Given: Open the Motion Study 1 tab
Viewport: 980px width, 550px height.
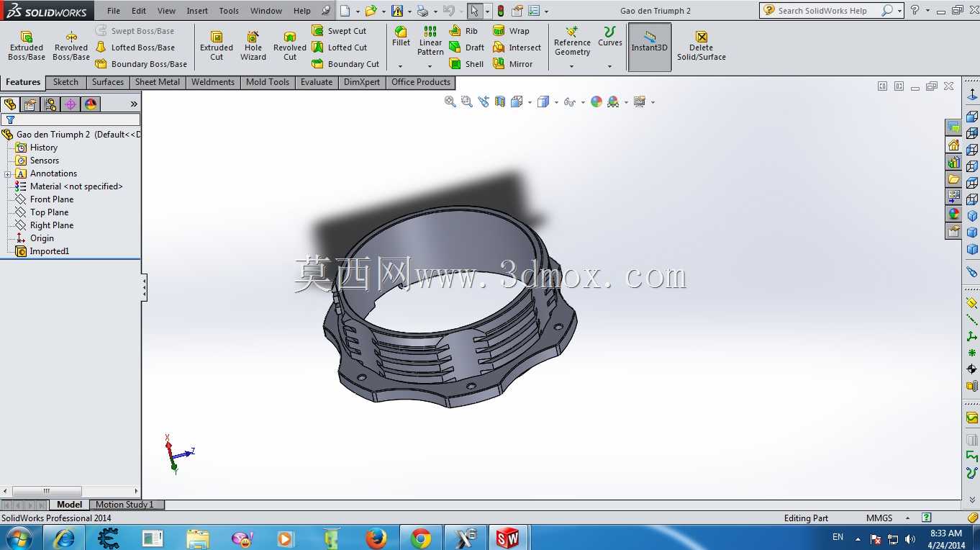Looking at the screenshot, I should [x=125, y=505].
